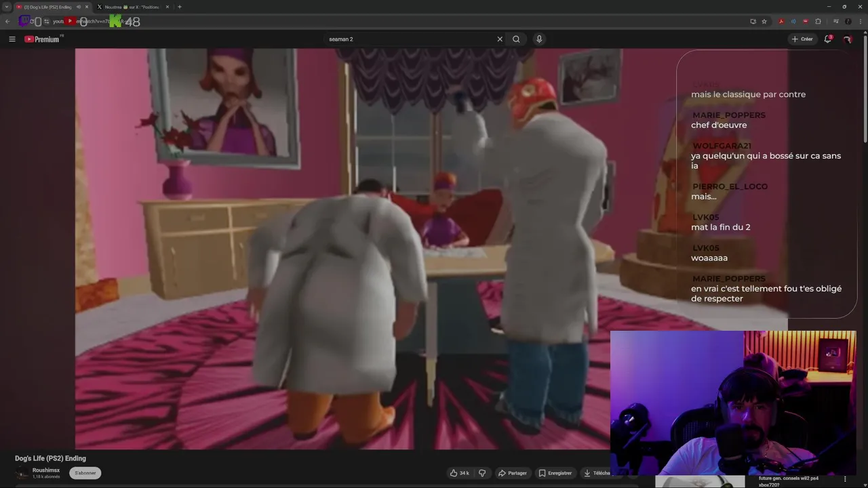The width and height of the screenshot is (868, 488).
Task: Bookmark this page with star icon
Action: click(764, 22)
